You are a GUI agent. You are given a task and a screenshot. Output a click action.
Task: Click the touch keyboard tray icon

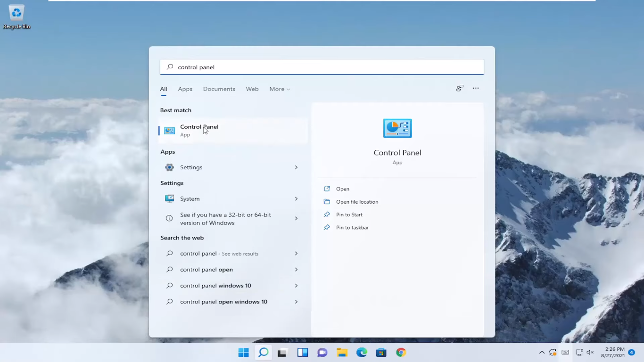[565, 353]
